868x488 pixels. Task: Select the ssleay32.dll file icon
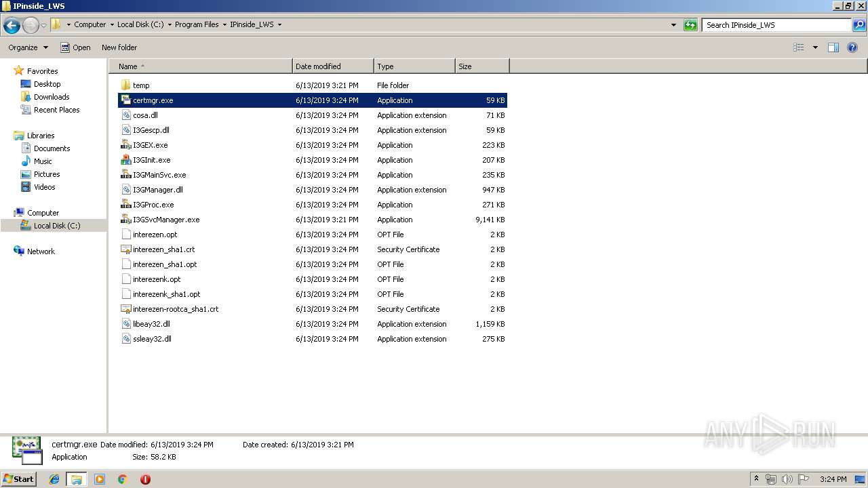(125, 339)
